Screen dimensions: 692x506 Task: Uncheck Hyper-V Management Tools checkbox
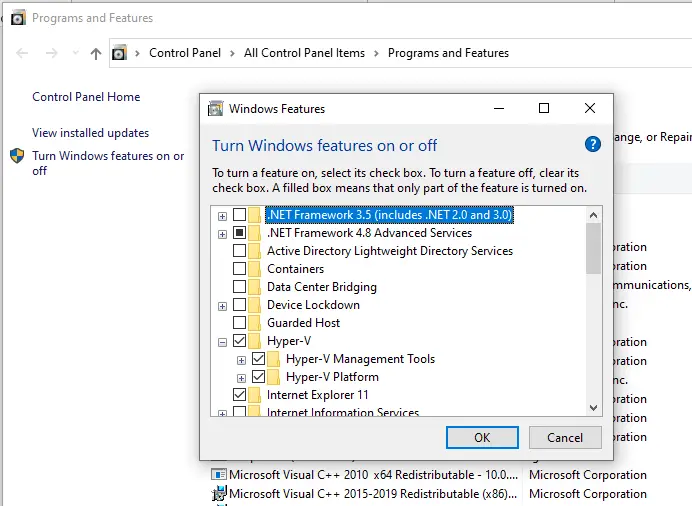(258, 359)
